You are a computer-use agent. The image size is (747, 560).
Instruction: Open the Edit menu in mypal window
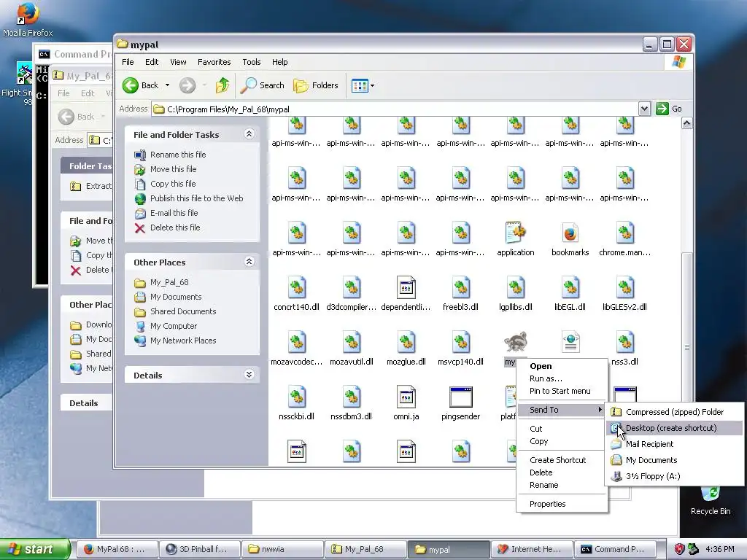click(152, 62)
